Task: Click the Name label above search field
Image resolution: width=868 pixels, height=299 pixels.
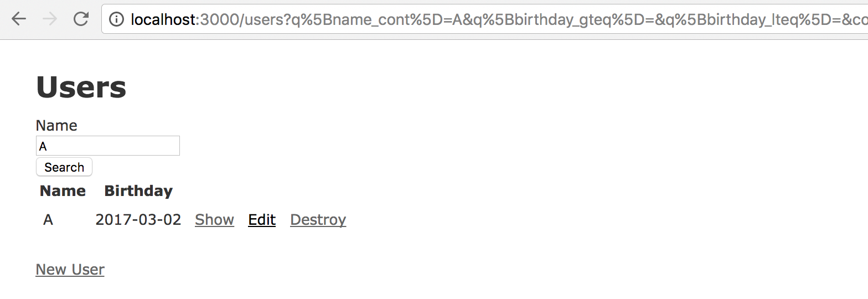Action: (x=56, y=126)
